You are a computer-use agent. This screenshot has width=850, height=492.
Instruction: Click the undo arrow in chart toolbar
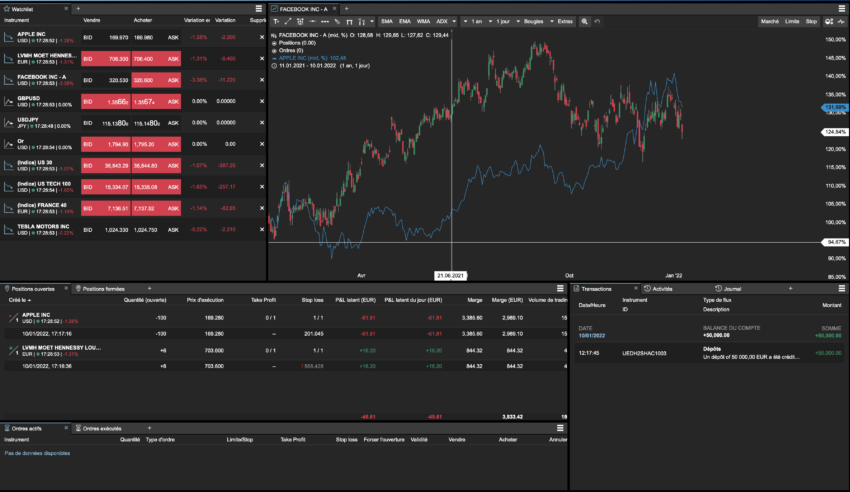pyautogui.click(x=598, y=21)
